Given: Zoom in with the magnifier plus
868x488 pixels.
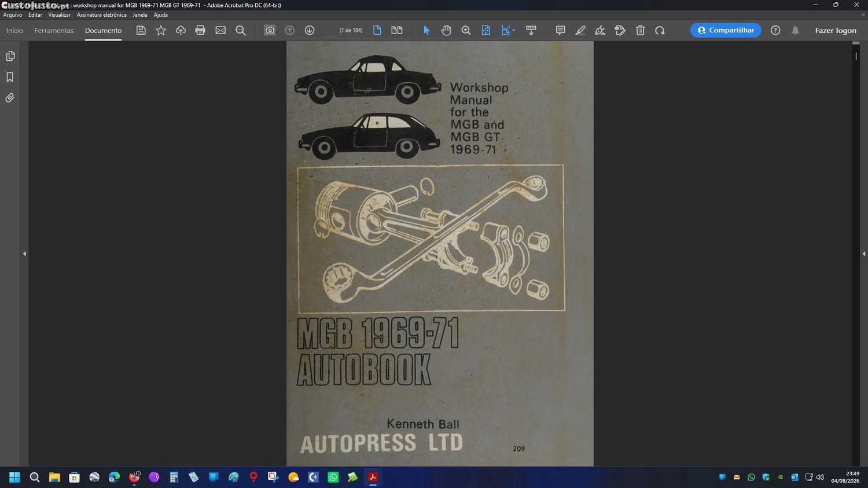Looking at the screenshot, I should tap(466, 30).
